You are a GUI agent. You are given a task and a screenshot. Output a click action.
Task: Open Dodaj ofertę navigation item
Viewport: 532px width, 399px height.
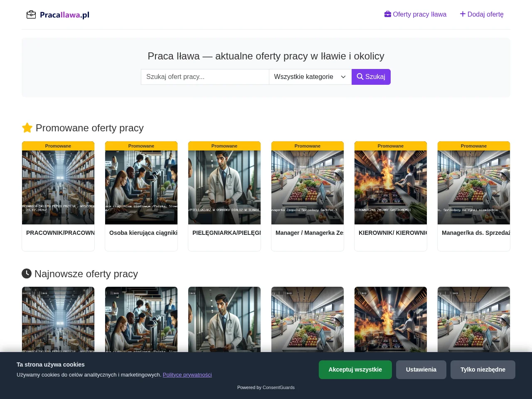(482, 14)
